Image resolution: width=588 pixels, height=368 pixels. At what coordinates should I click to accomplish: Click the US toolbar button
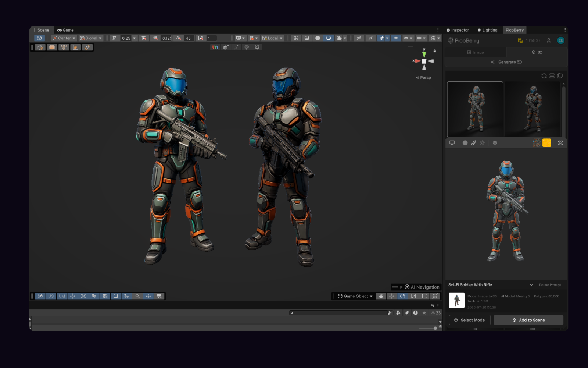51,296
